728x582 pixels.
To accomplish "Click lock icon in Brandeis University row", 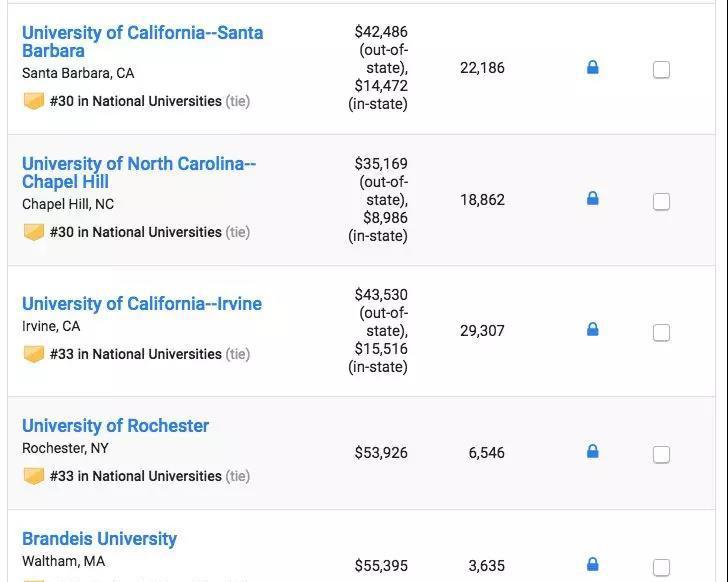I will point(592,565).
